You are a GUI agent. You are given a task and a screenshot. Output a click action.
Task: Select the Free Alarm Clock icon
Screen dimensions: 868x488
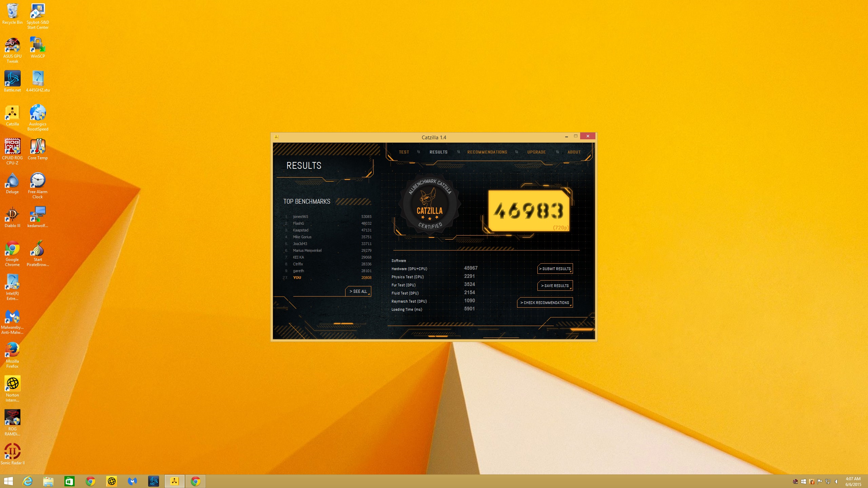tap(38, 186)
